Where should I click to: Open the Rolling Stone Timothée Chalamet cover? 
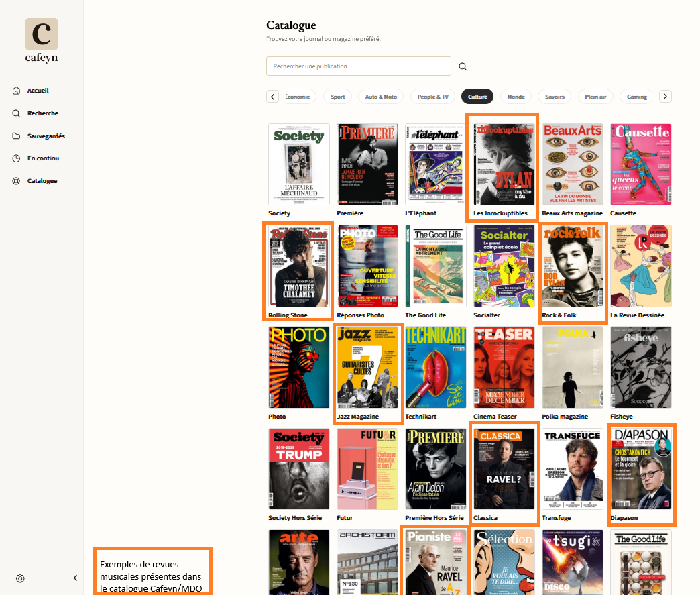tap(298, 266)
